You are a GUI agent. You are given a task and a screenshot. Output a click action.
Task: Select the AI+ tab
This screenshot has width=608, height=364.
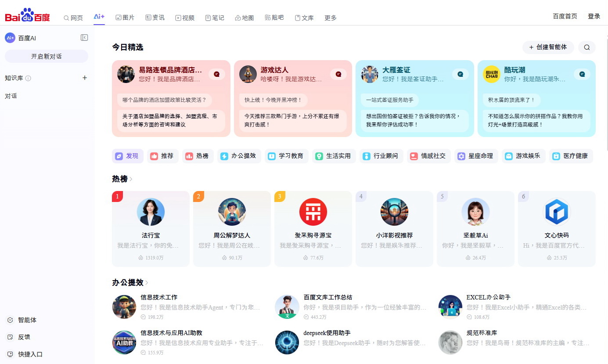99,17
